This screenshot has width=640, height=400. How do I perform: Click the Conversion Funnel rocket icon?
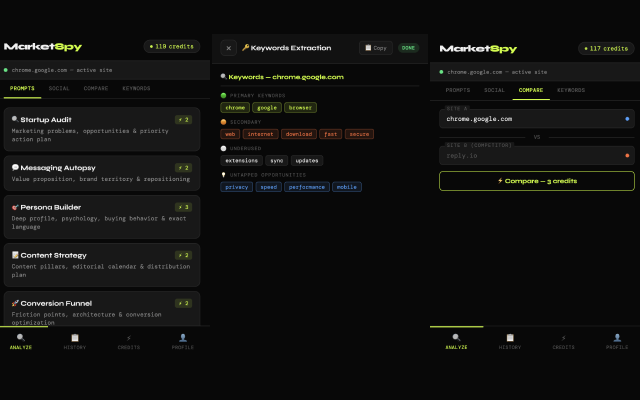pos(15,303)
